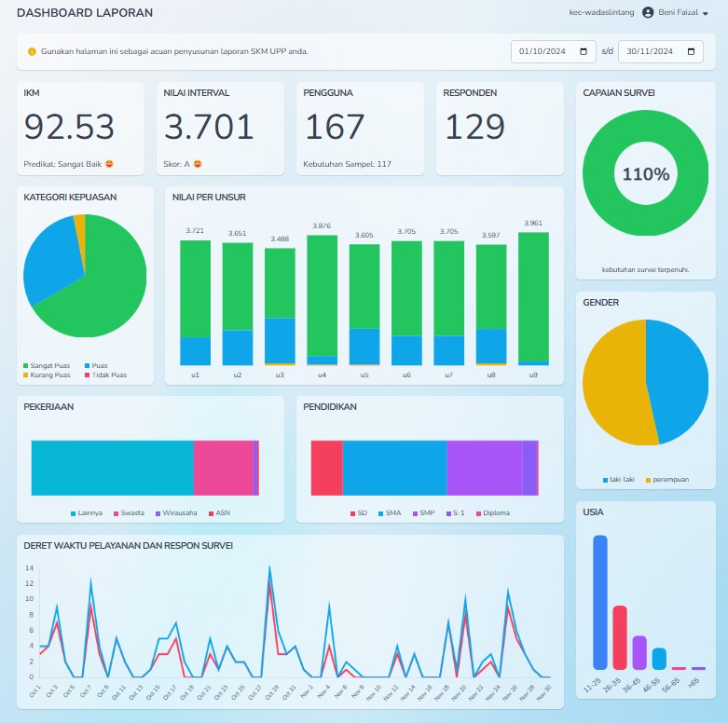Viewport: 728px width, 723px height.
Task: Click the kec-wadaslintang label in the header
Action: [600, 13]
